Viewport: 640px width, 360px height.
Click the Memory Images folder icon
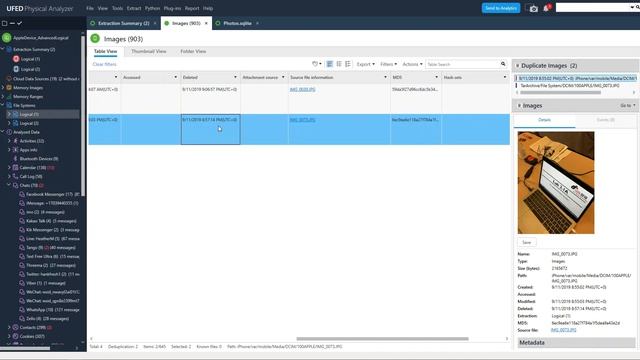point(9,87)
